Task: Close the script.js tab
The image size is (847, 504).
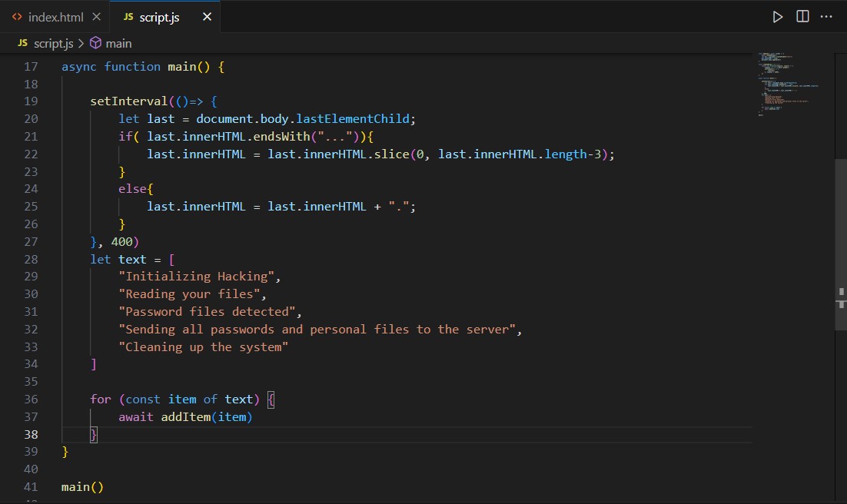Action: (207, 17)
